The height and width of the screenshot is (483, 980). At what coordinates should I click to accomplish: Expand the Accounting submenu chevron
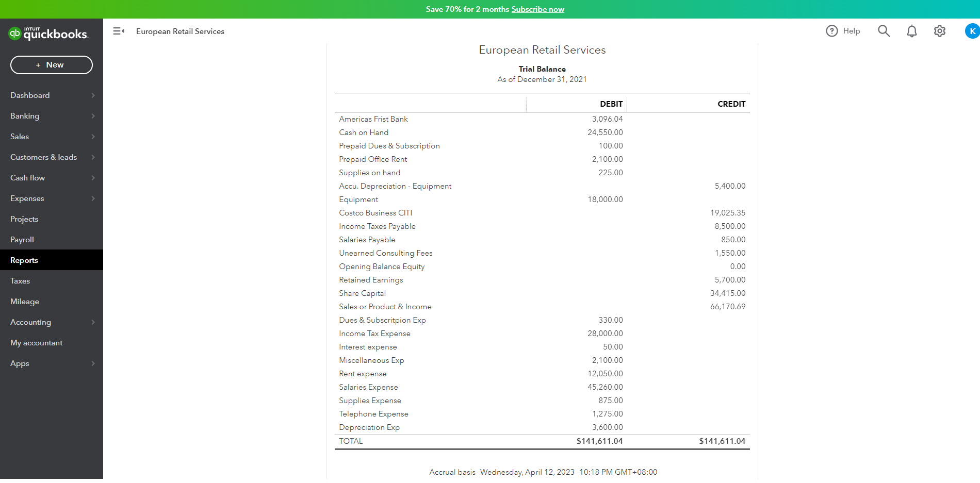(x=93, y=322)
